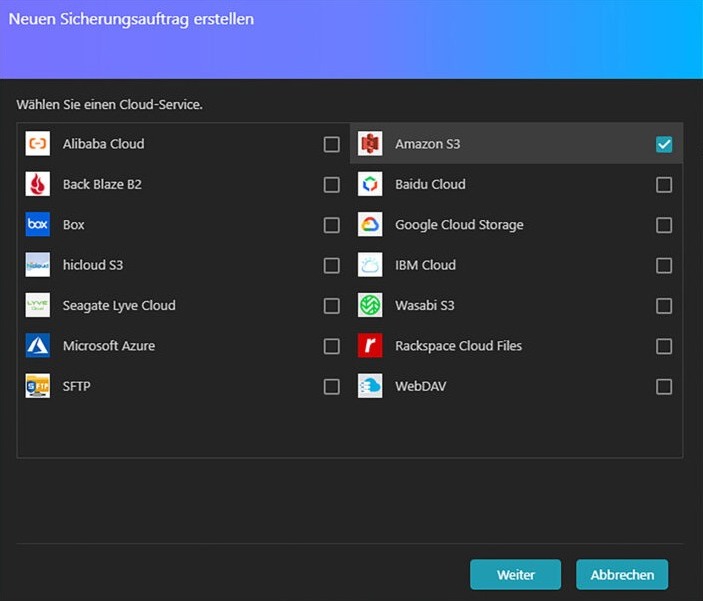Enable the Back Blaze B2 checkbox

click(331, 185)
